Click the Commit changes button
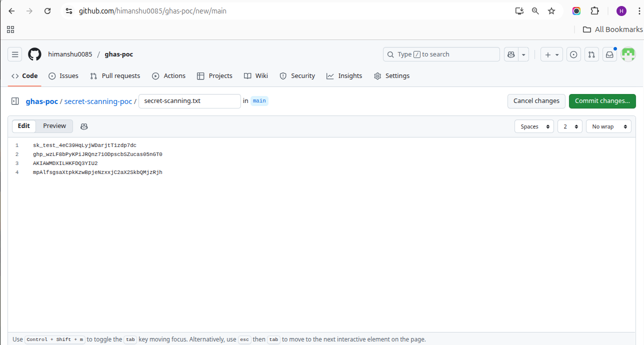This screenshot has height=345, width=644. (602, 101)
